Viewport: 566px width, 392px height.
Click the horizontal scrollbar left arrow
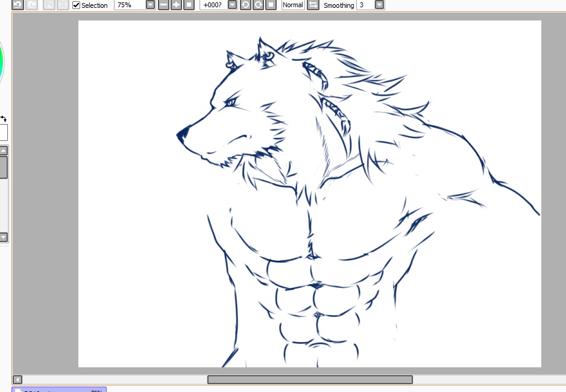(x=17, y=379)
